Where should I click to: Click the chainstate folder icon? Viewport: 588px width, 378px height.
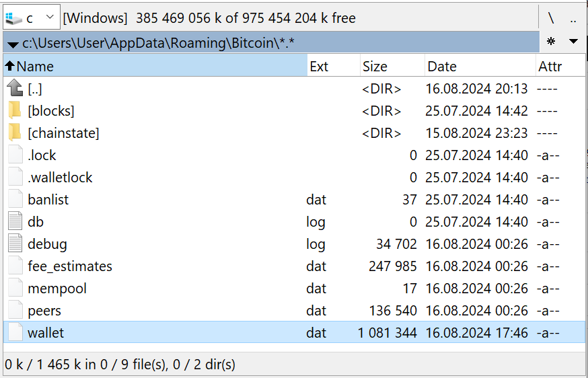(15, 133)
